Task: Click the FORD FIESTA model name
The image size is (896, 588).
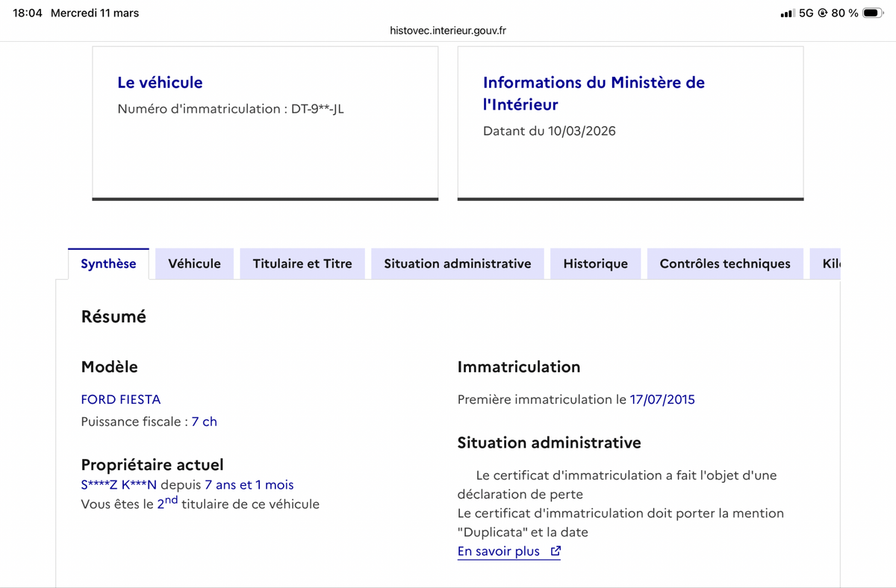Action: point(121,399)
